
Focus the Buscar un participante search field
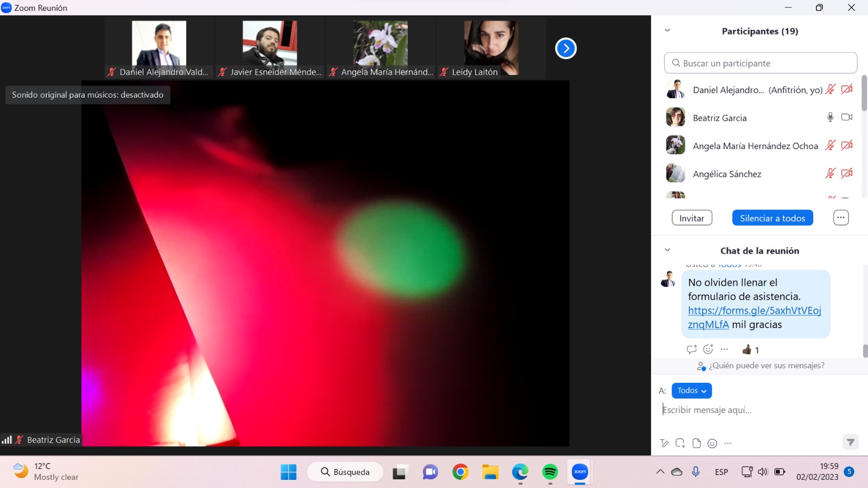(x=761, y=63)
